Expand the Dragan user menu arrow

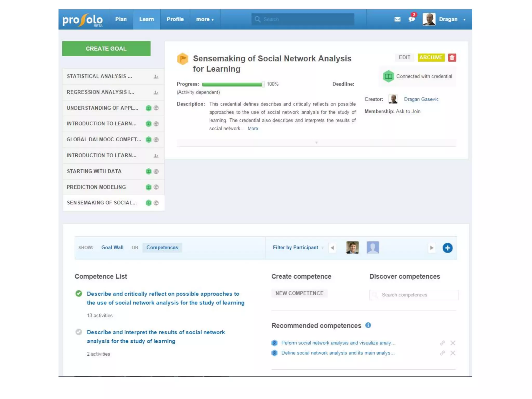click(x=464, y=19)
